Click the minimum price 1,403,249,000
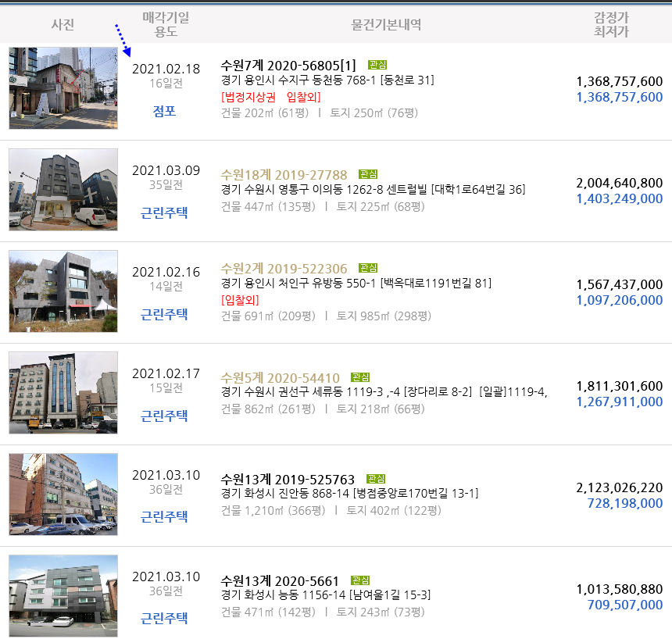This screenshot has height=639, width=672. (620, 199)
